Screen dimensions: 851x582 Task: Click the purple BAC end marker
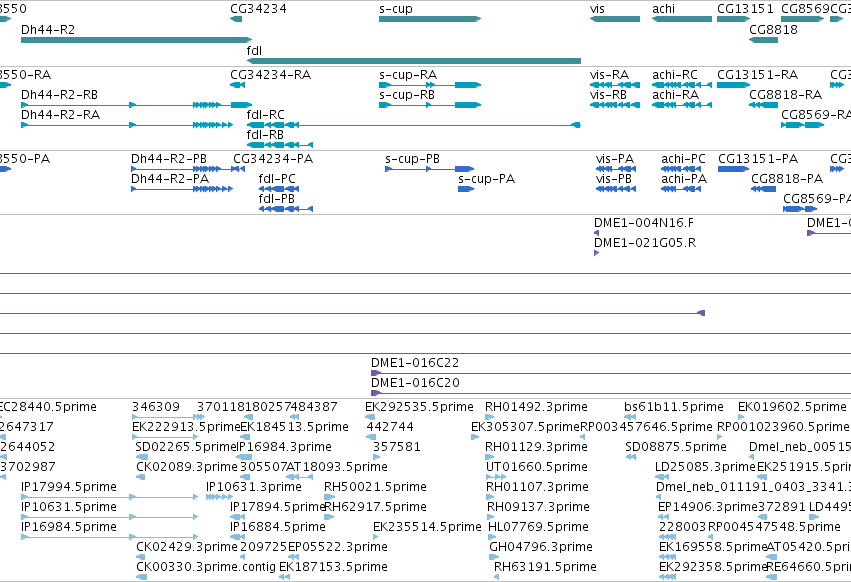[x=701, y=313]
